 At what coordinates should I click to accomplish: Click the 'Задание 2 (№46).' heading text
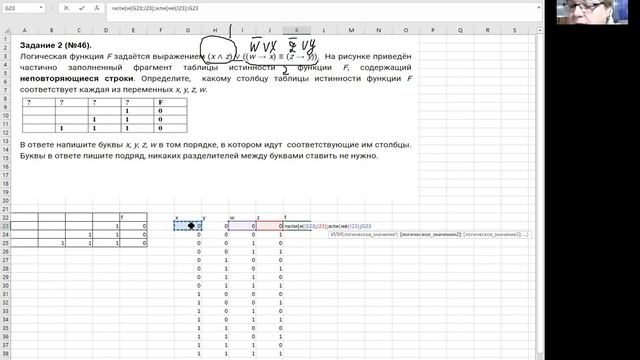point(56,45)
